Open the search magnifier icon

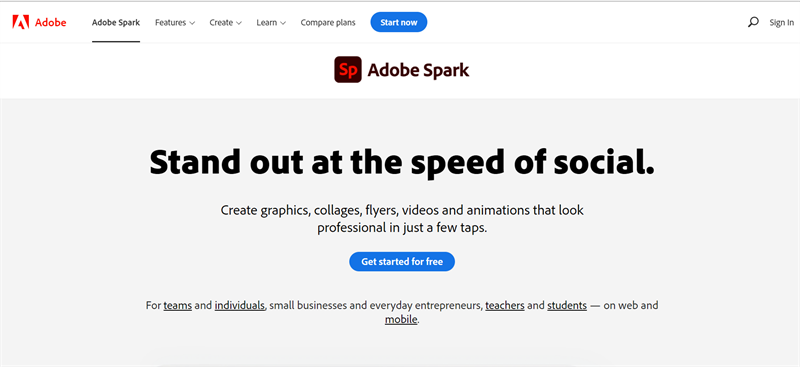[x=753, y=22]
